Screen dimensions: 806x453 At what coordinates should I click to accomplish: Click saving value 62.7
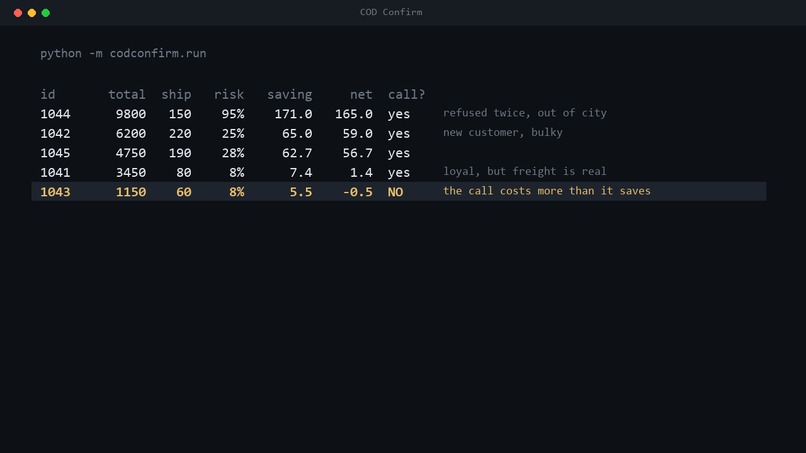click(297, 153)
